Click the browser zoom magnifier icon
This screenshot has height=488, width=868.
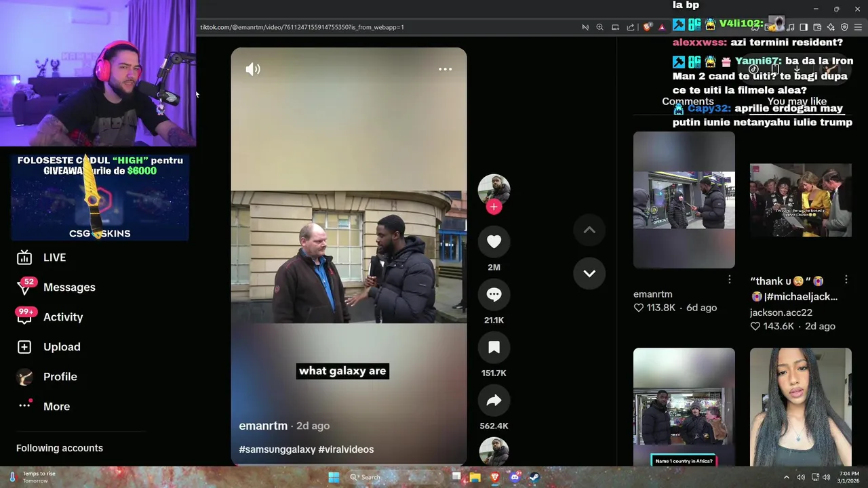tap(599, 27)
